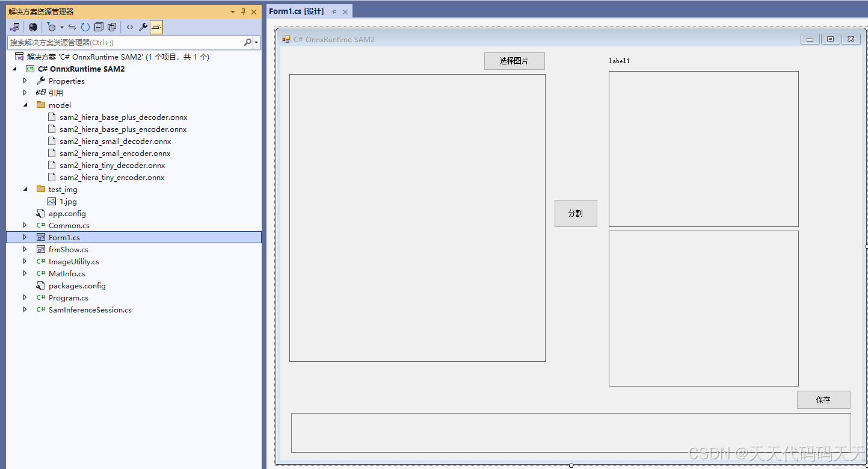The image size is (868, 469).
Task: Select app.config file
Action: [x=67, y=214]
